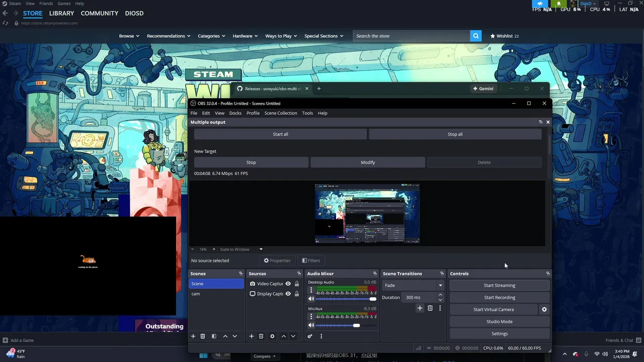Viewport: 644px width, 362px height.
Task: Move scene up in Scenes dock
Action: tap(225, 336)
